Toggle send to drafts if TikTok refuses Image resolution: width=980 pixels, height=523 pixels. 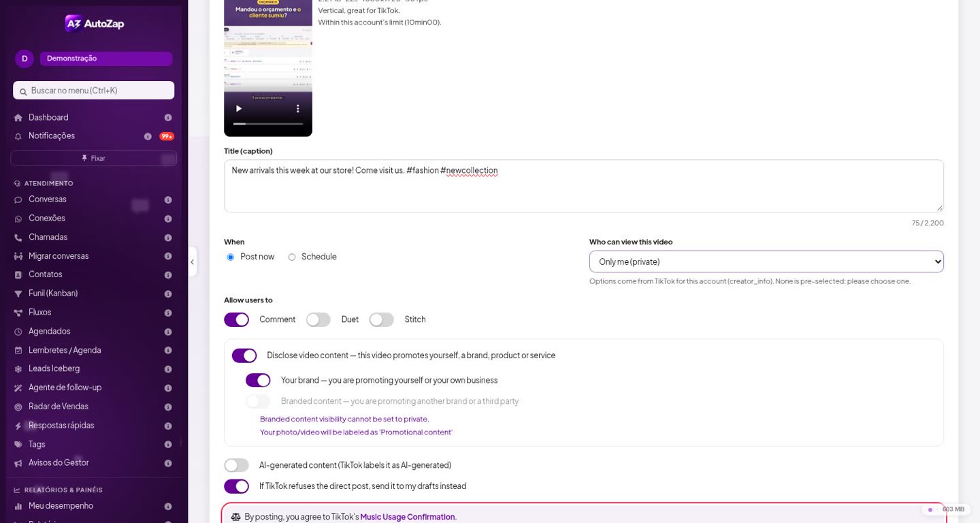237,486
